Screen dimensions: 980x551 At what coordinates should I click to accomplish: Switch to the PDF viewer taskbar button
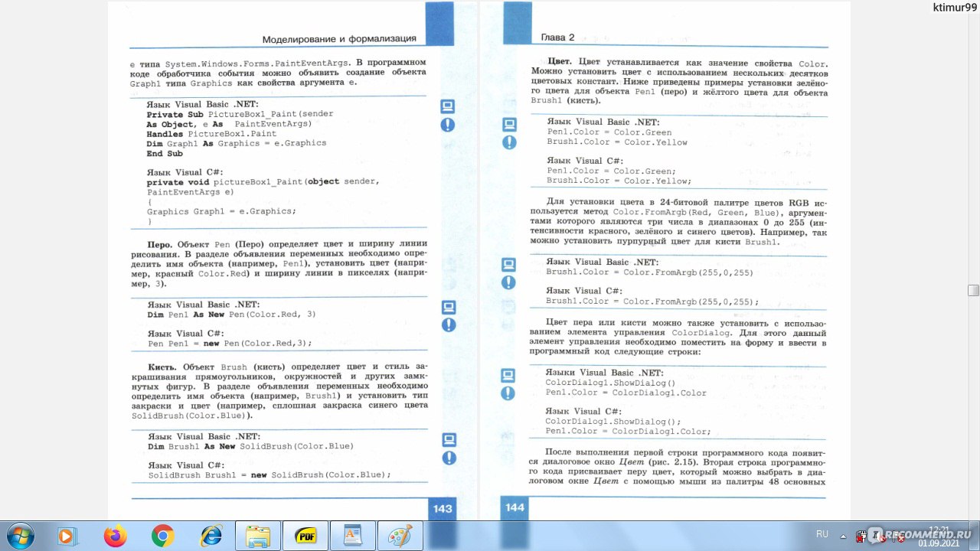click(305, 536)
